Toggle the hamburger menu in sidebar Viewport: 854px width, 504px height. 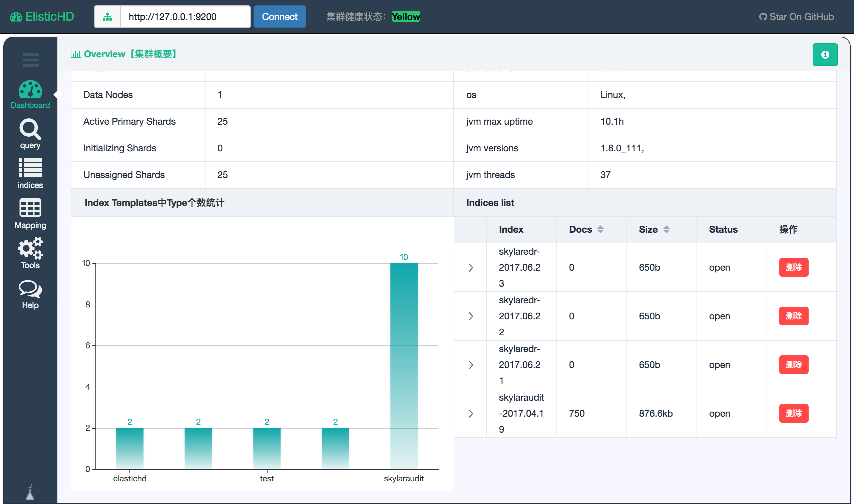pos(31,60)
